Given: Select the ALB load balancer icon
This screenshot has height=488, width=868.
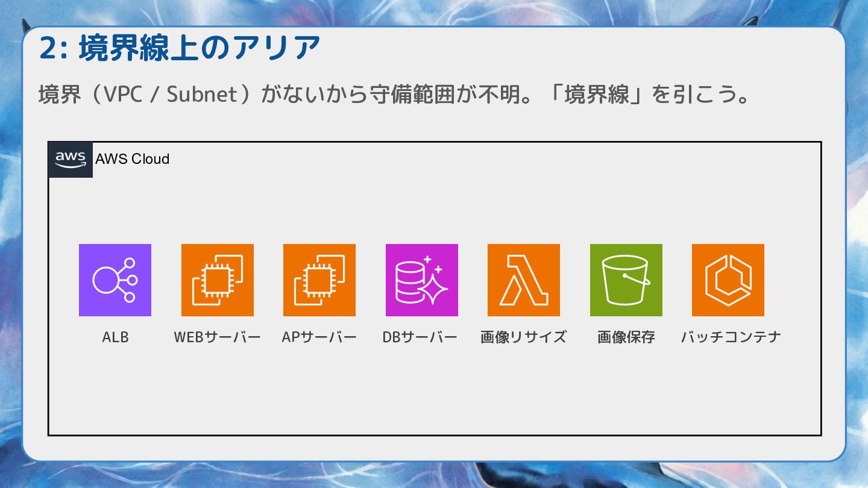Looking at the screenshot, I should (115, 280).
